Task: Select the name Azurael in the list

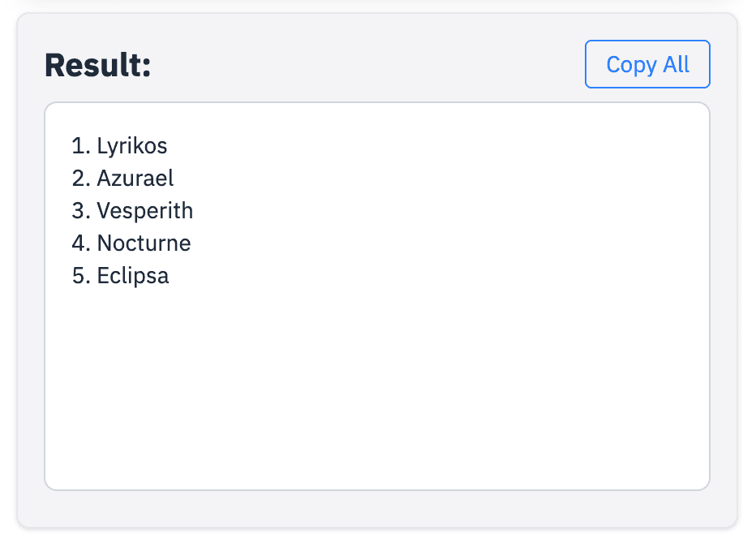Action: click(x=135, y=179)
